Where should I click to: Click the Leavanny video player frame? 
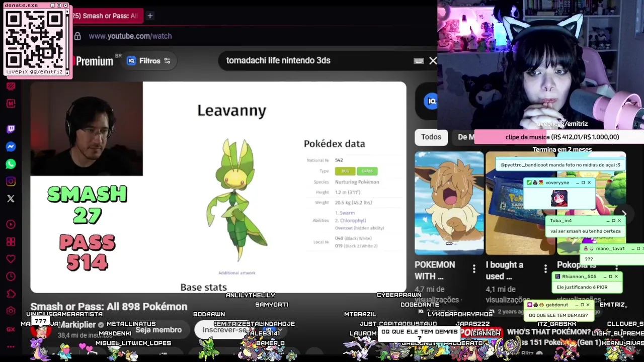pyautogui.click(x=218, y=187)
